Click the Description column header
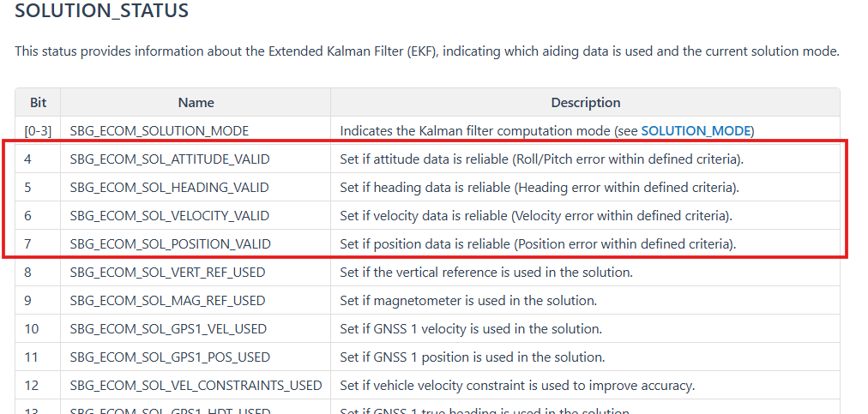Image resolution: width=868 pixels, height=414 pixels. click(585, 102)
